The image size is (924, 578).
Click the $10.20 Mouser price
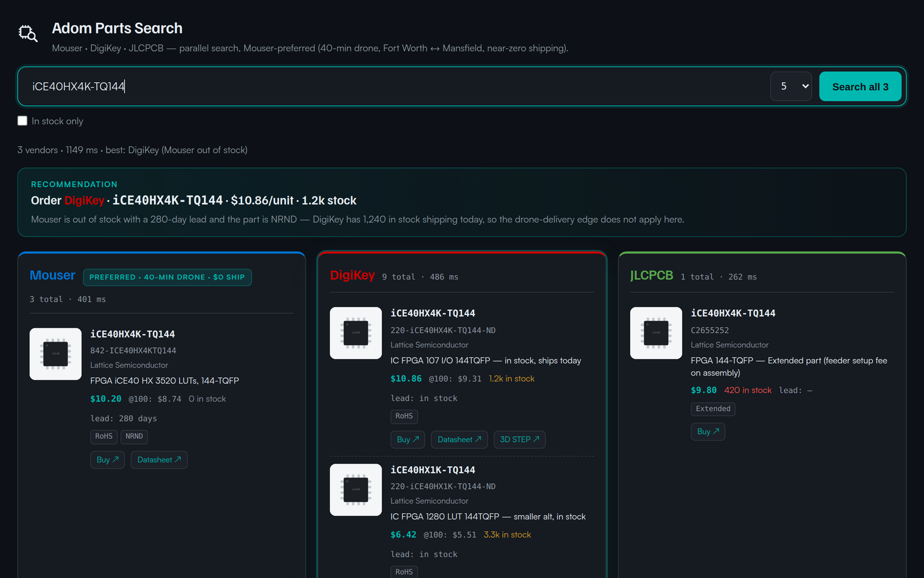pos(106,399)
